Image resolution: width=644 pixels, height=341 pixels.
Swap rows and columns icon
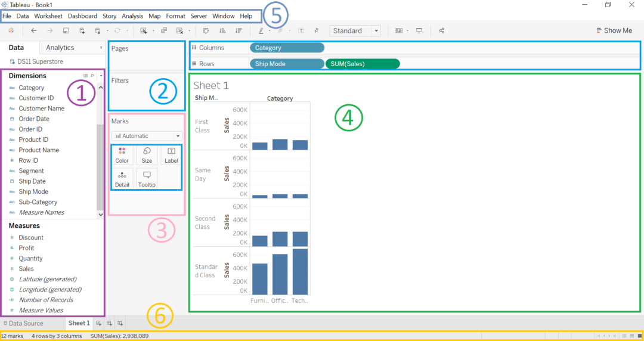[206, 30]
